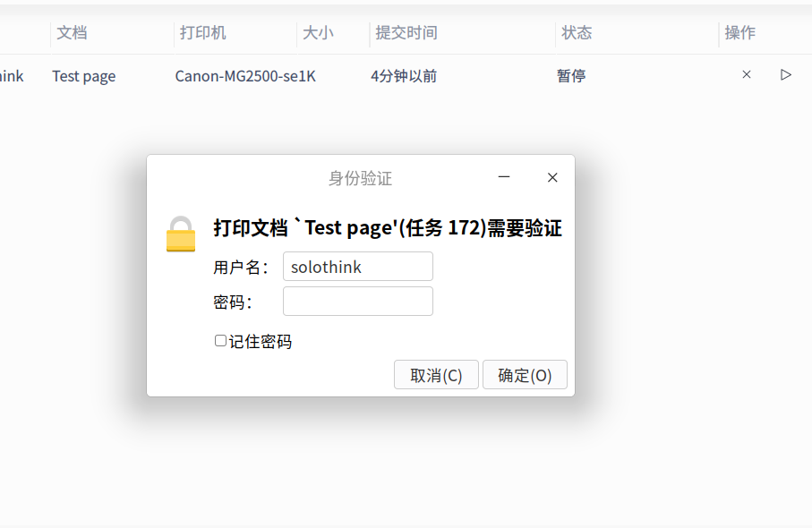This screenshot has width=812, height=528.
Task: Sort by the 状态 column header
Action: [577, 33]
